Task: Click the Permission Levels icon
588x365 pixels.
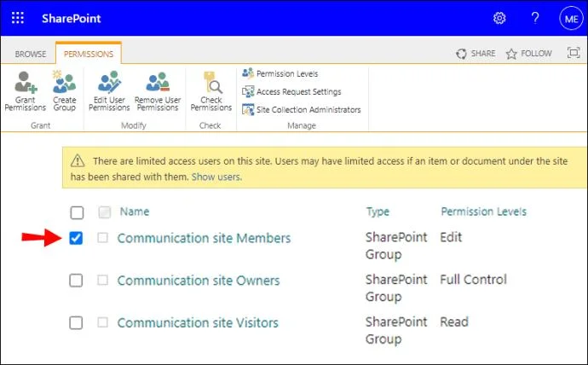Action: [248, 73]
